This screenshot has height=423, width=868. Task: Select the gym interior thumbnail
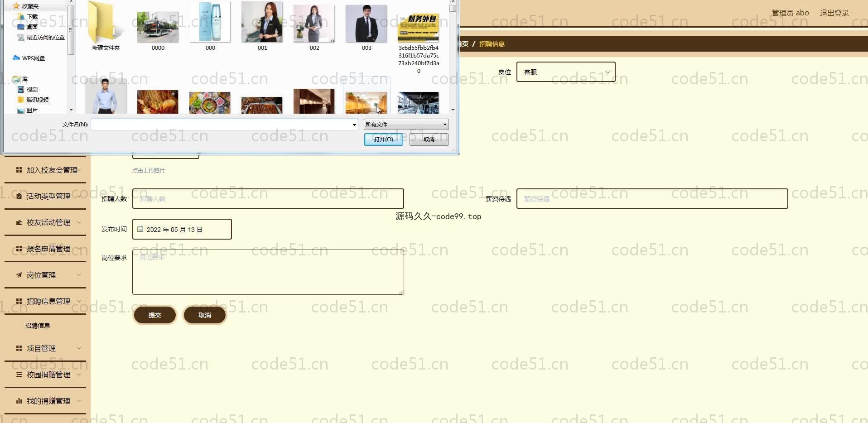pyautogui.click(x=418, y=102)
